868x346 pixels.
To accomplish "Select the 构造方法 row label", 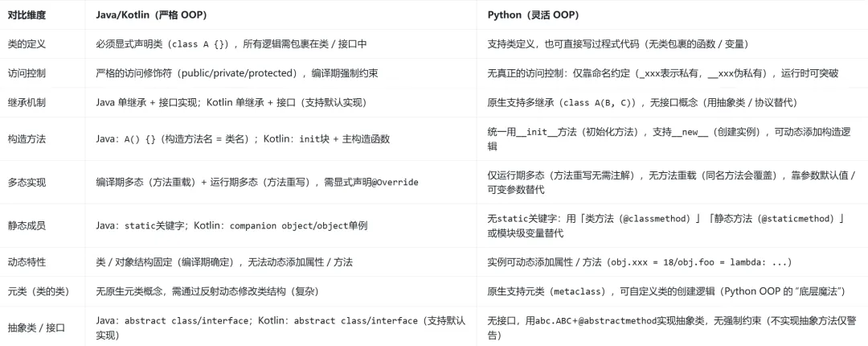I will point(27,138).
